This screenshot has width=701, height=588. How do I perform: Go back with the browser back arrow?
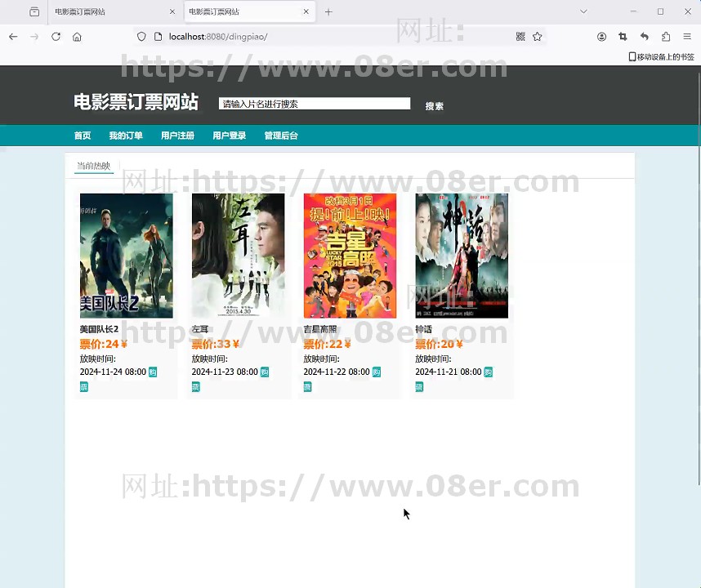click(13, 37)
